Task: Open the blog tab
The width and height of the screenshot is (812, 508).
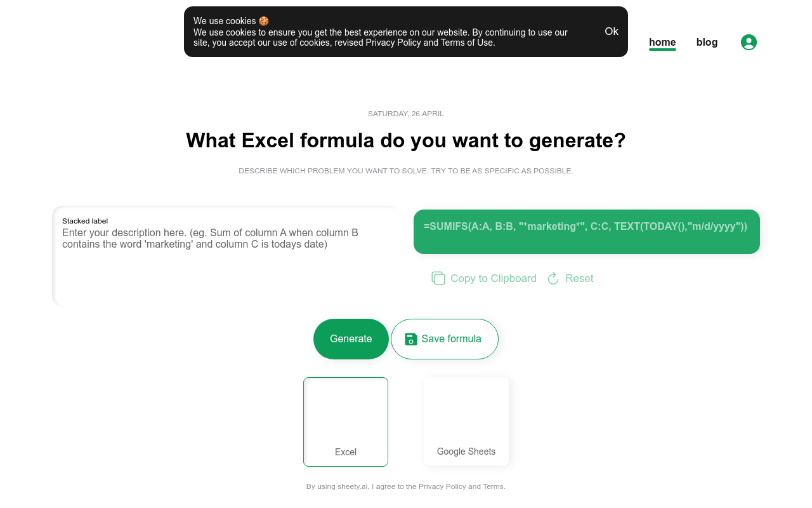Action: 707,43
